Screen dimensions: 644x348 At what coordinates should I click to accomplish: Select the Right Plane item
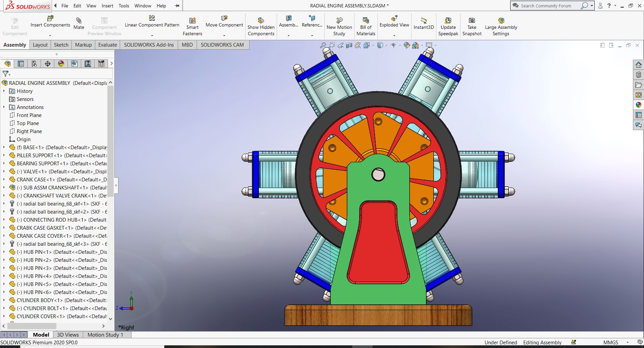click(x=29, y=131)
